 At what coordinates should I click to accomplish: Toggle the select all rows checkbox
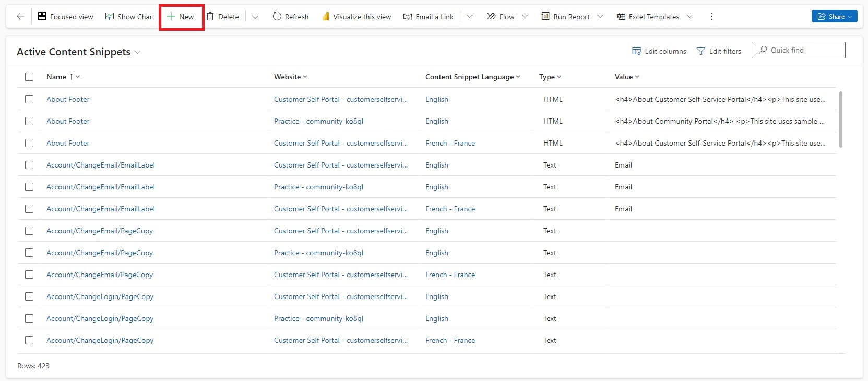(29, 77)
